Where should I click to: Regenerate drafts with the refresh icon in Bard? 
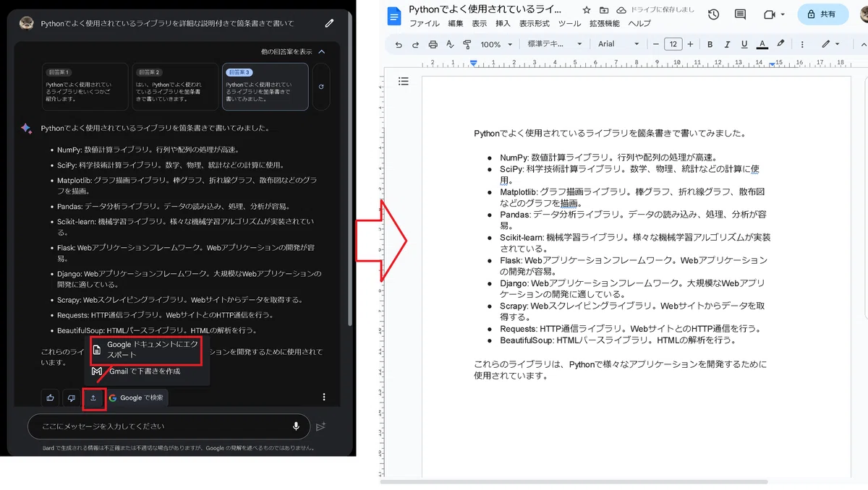(321, 87)
